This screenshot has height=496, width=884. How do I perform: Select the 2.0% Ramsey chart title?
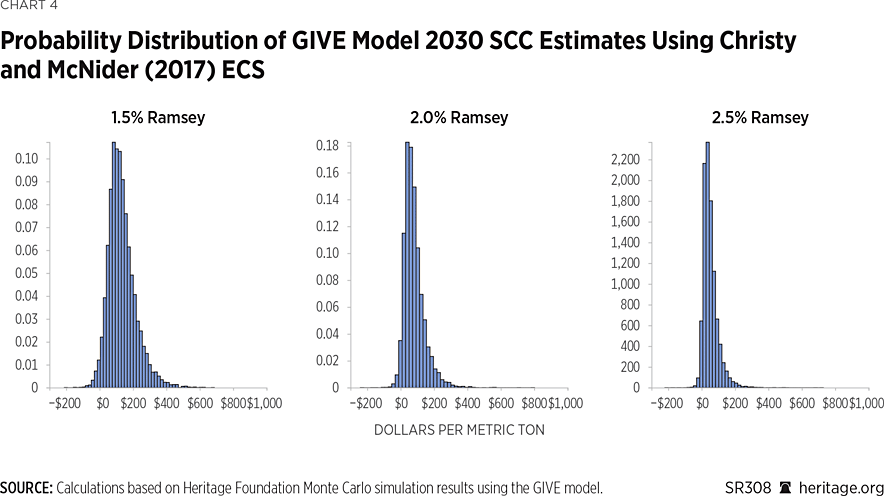(x=459, y=117)
